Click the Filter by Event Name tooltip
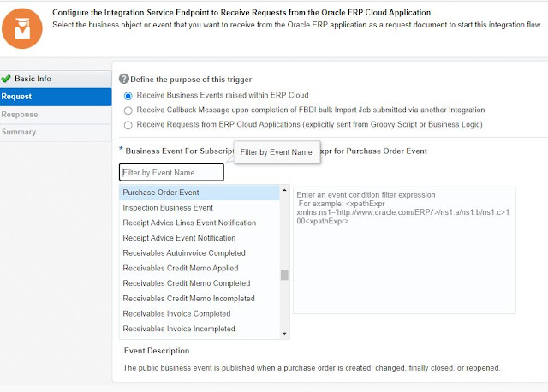The image size is (548, 392). point(277,152)
